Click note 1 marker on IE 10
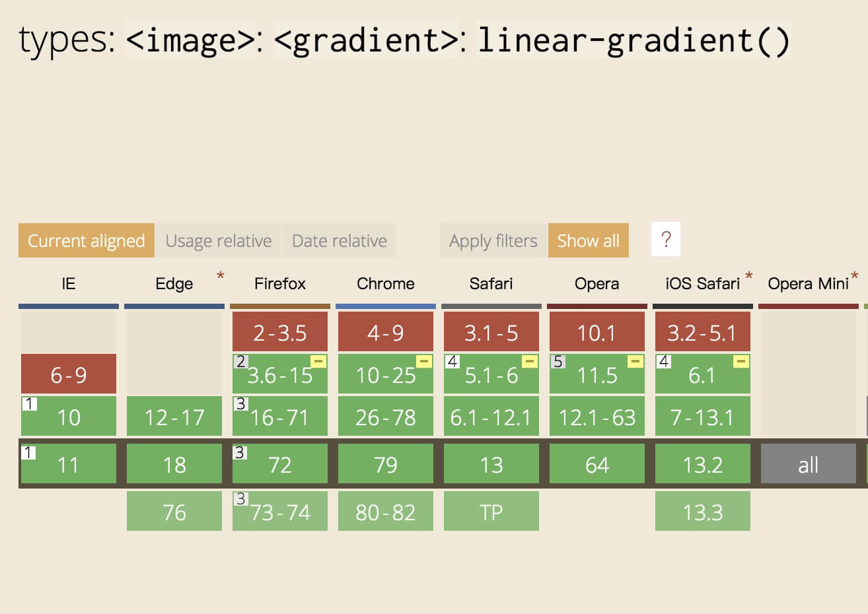868x614 pixels. point(29,403)
